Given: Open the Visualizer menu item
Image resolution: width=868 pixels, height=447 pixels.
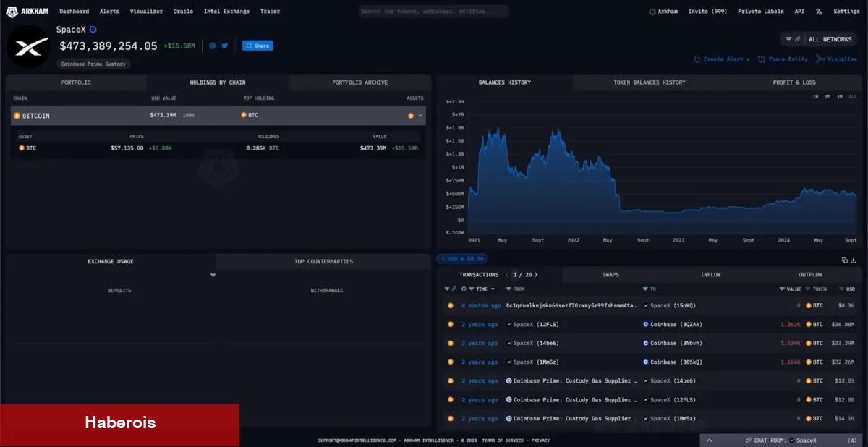Looking at the screenshot, I should [146, 12].
